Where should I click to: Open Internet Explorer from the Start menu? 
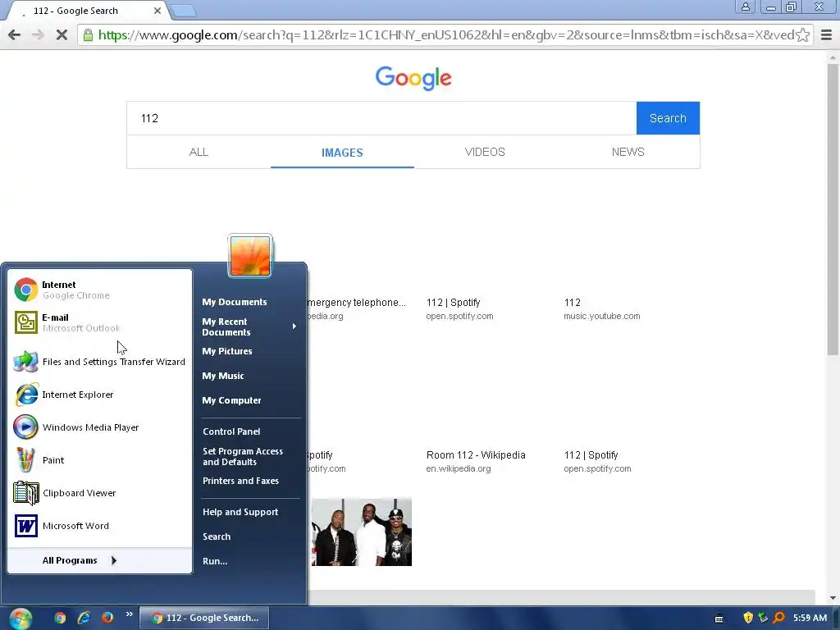(99, 395)
